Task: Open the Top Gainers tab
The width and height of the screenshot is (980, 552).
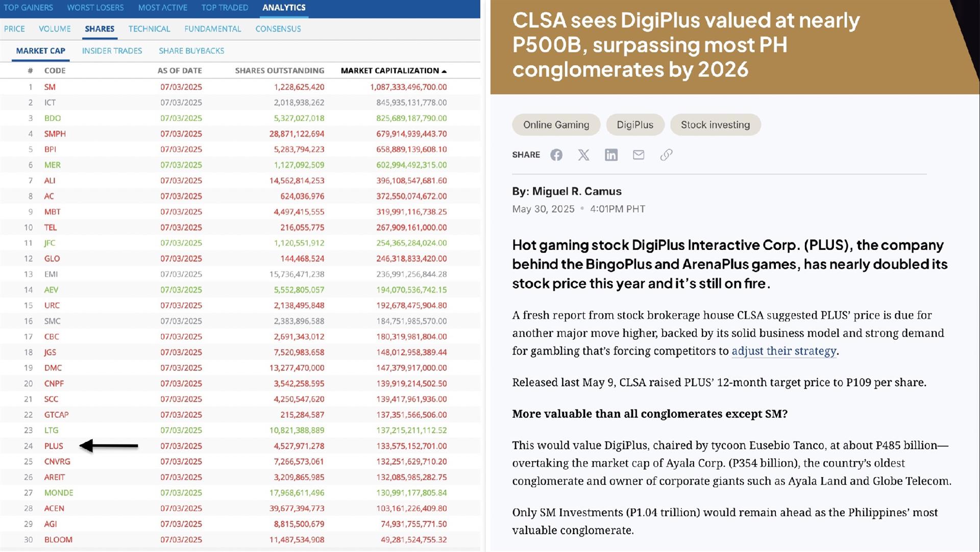Action: point(29,8)
